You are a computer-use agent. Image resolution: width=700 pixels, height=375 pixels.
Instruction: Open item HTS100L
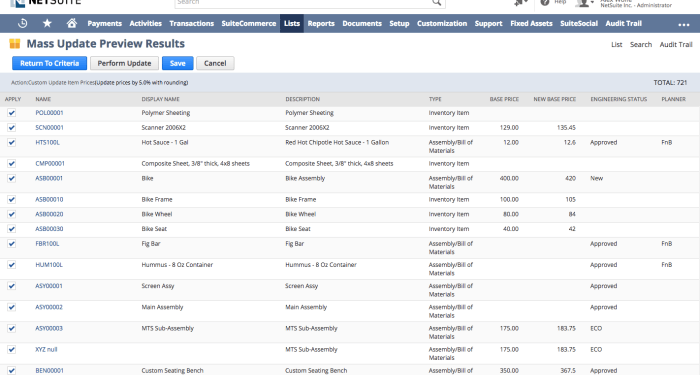[x=47, y=142]
